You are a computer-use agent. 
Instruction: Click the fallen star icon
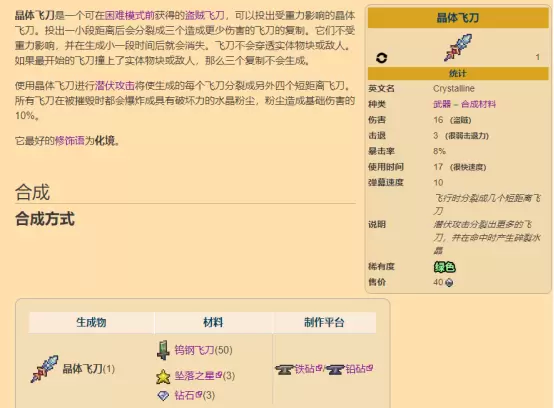coord(163,376)
